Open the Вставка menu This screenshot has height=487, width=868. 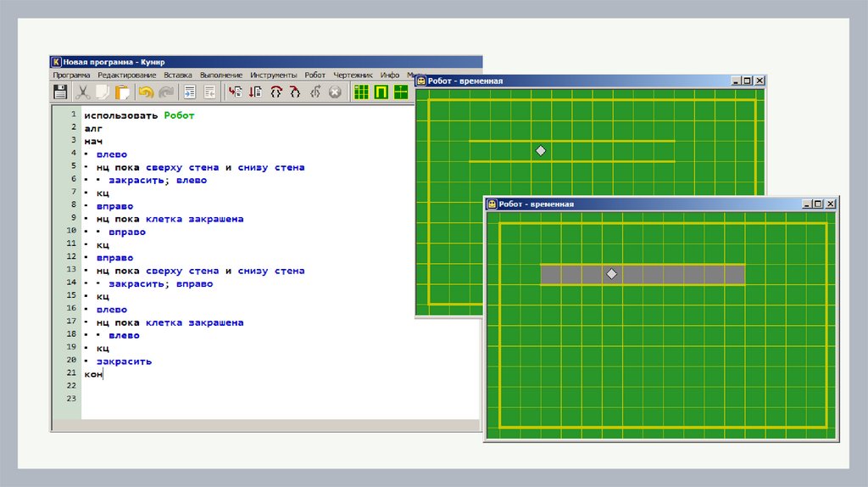[x=178, y=75]
